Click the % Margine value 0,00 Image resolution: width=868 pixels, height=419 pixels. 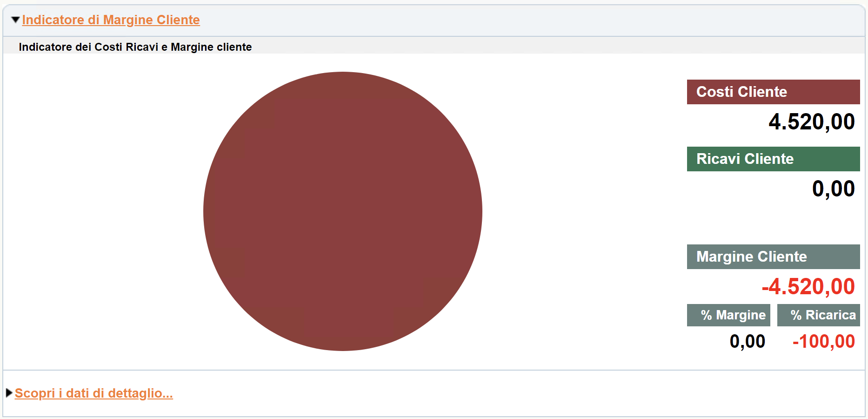(747, 341)
